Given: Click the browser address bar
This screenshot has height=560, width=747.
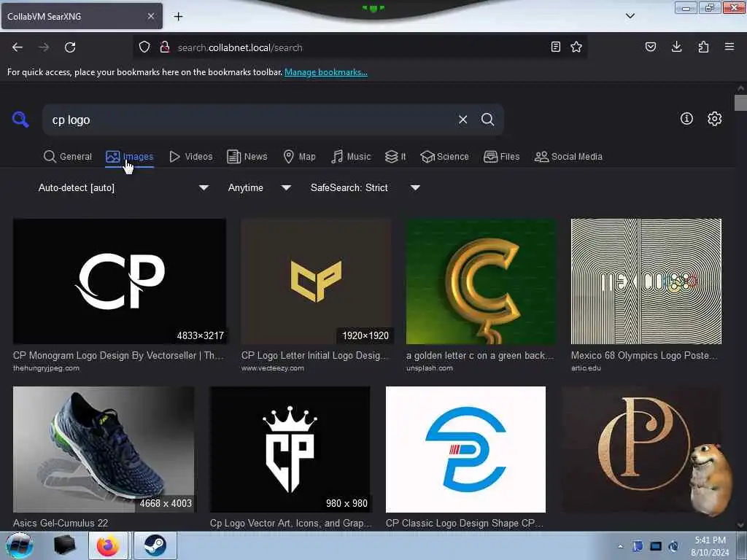Looking at the screenshot, I should click(360, 47).
